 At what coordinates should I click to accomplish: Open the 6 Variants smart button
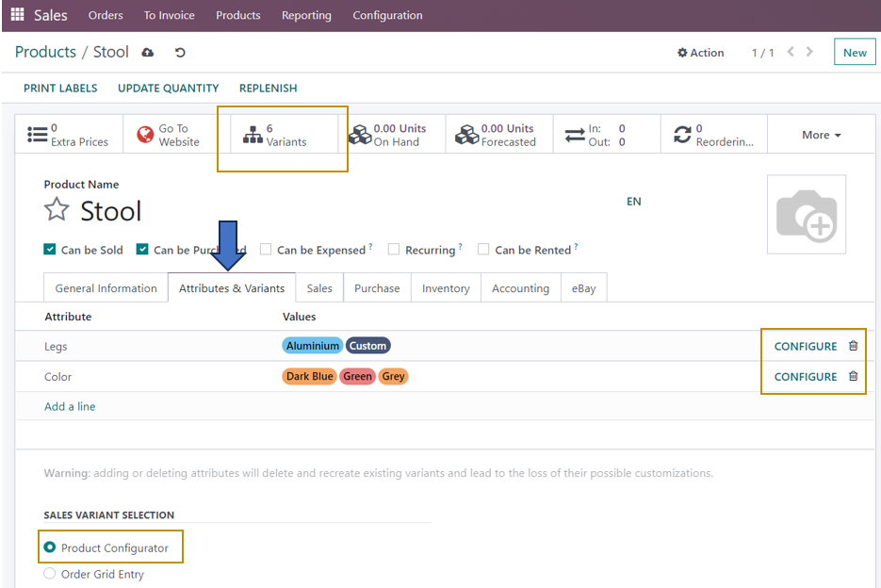point(284,136)
